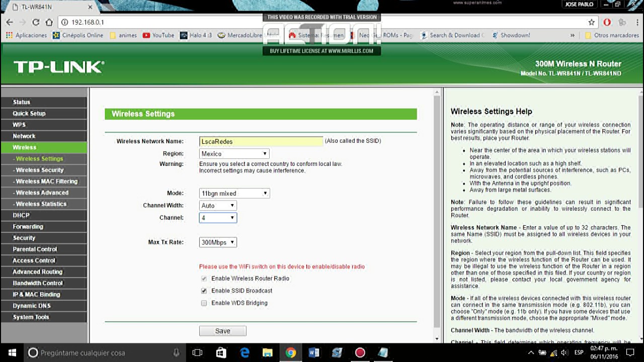
Task: Click the Save button
Action: pyautogui.click(x=222, y=331)
